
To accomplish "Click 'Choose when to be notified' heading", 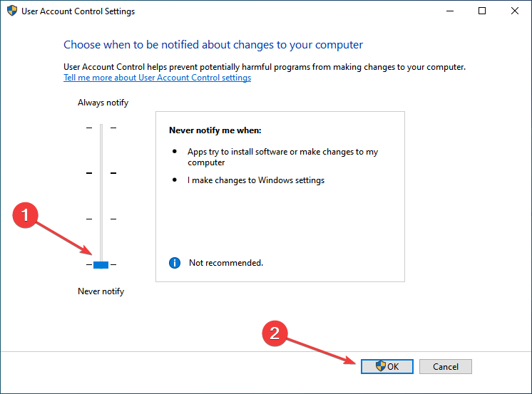I will (x=213, y=45).
